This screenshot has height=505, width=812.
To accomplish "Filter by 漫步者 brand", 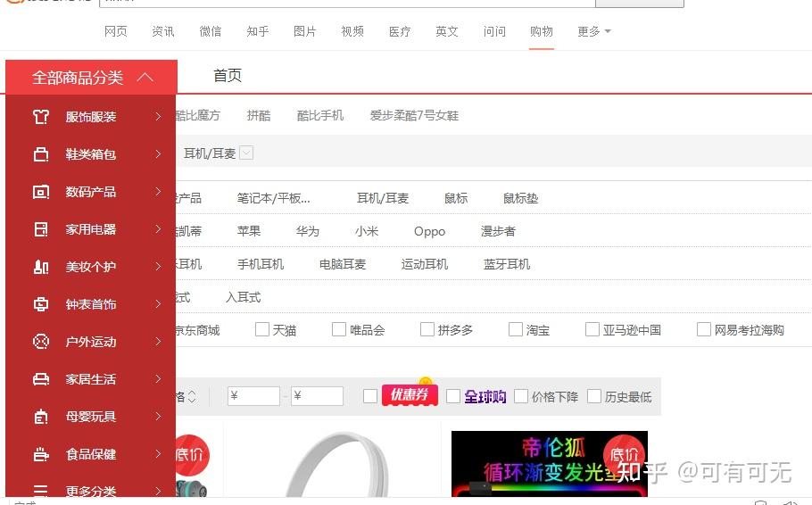I will [498, 231].
